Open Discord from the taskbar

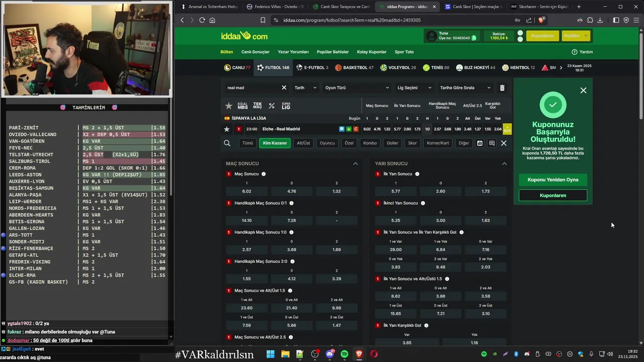pyautogui.click(x=330, y=354)
